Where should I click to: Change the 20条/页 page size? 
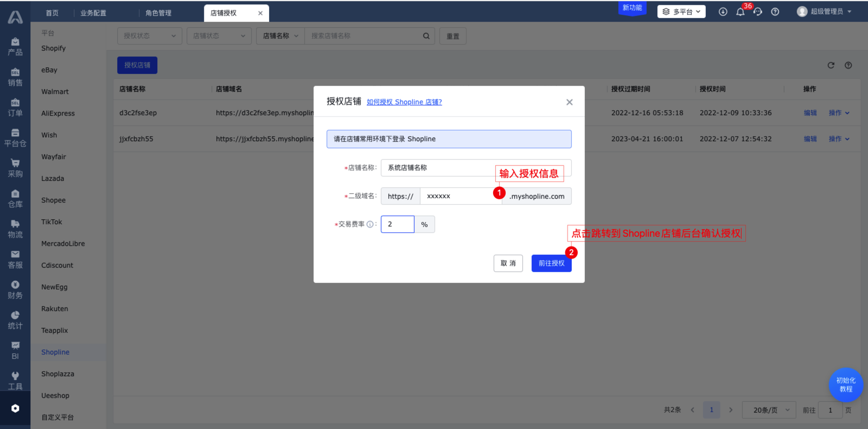(x=769, y=410)
